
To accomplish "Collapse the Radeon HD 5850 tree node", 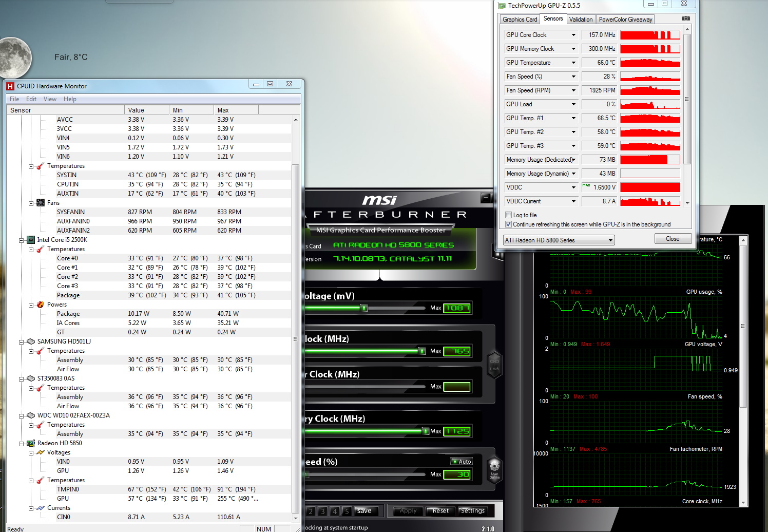I will [x=22, y=444].
